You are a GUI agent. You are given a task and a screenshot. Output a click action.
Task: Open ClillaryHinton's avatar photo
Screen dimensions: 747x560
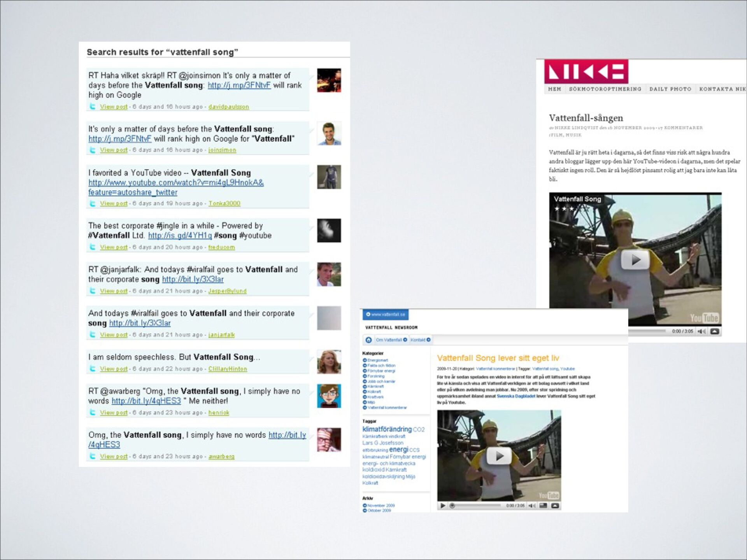point(329,362)
